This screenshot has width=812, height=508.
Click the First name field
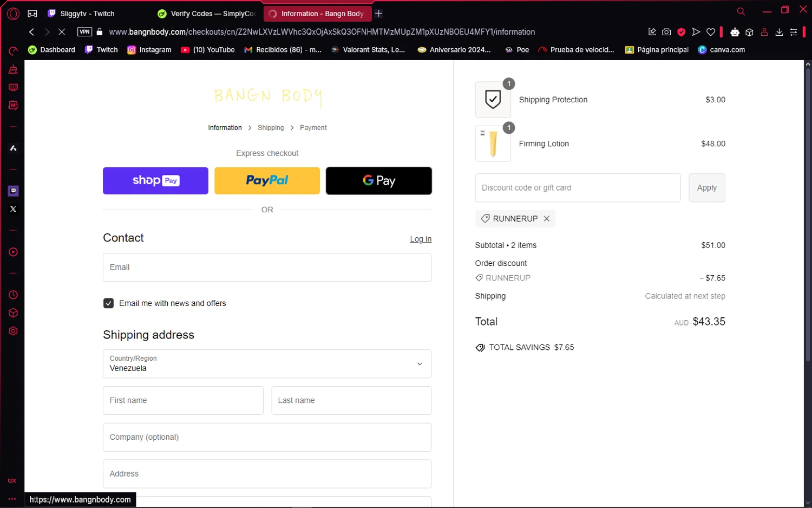pyautogui.click(x=183, y=400)
